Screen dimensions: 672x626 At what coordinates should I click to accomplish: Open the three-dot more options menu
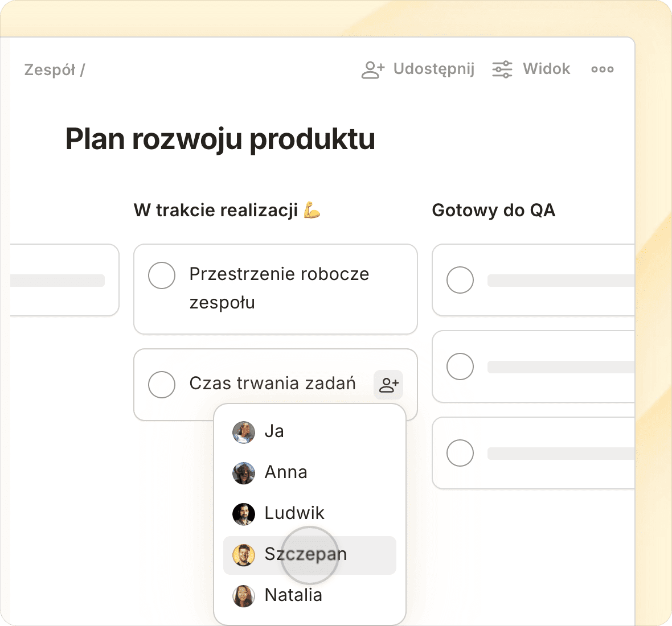pyautogui.click(x=602, y=69)
